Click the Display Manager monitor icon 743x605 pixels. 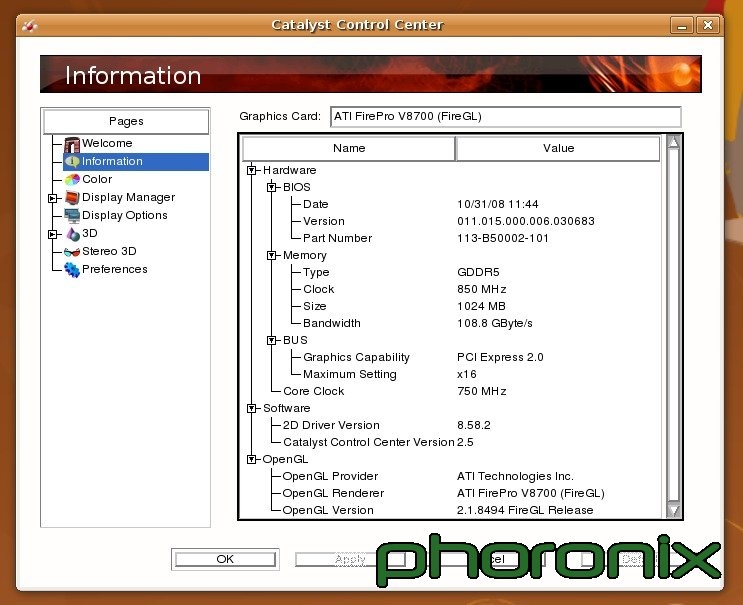click(72, 198)
